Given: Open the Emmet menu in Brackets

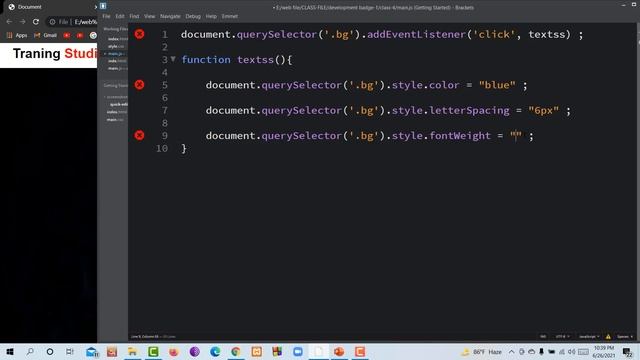Looking at the screenshot, I should [x=230, y=16].
